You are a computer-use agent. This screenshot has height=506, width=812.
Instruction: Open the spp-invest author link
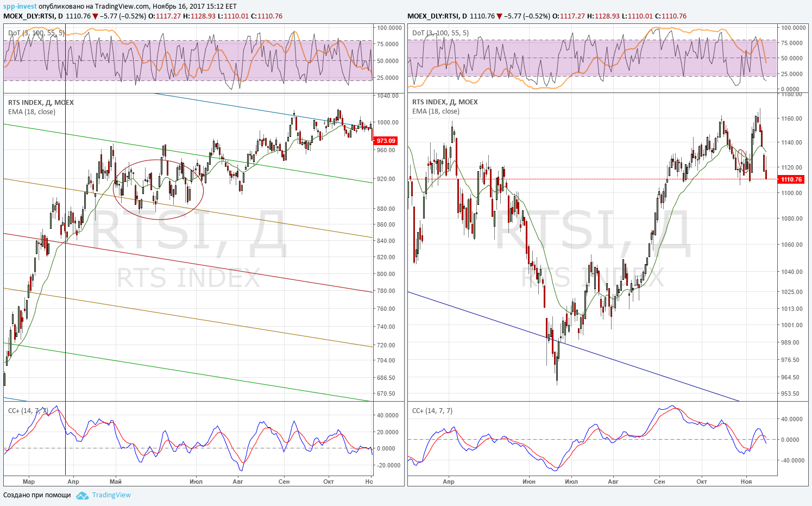(20, 7)
